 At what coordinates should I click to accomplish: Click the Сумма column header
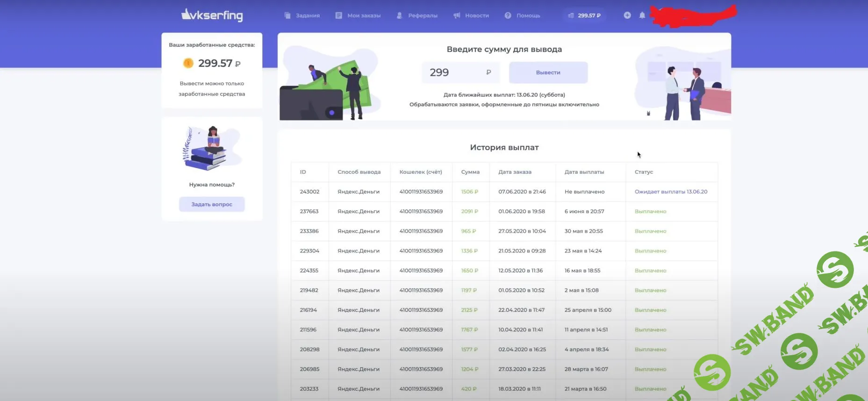point(470,172)
